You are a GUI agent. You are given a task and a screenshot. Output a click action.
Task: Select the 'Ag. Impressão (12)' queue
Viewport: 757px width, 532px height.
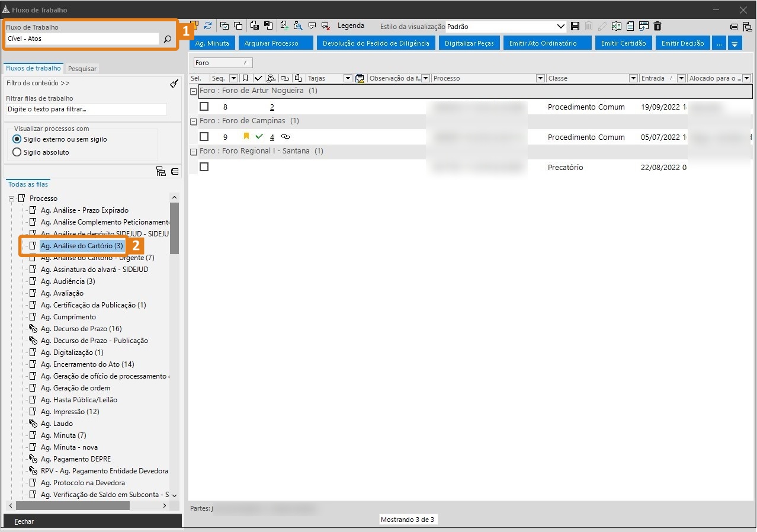(x=70, y=412)
